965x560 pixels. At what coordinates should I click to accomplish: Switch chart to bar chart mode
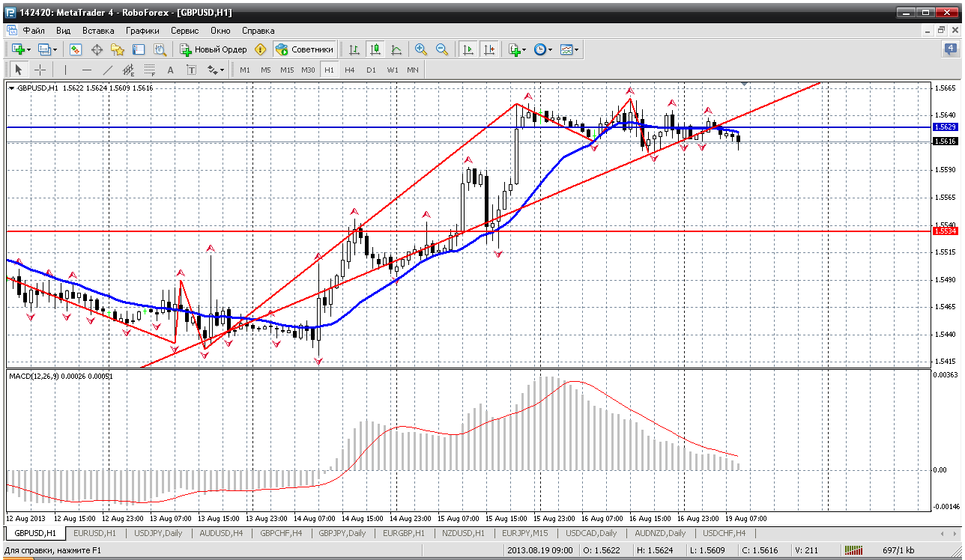pos(354,49)
